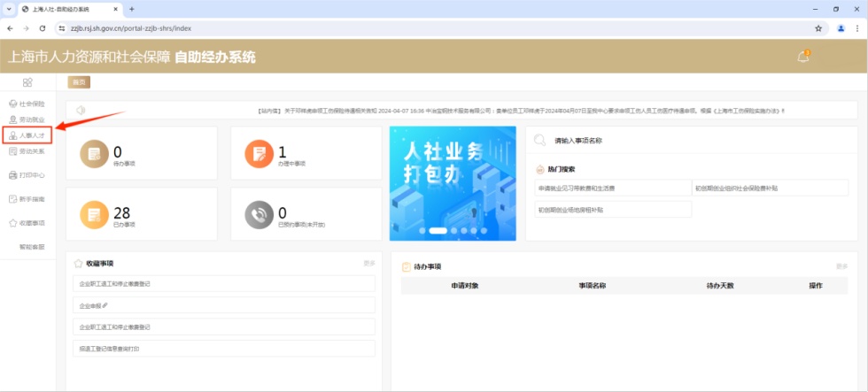Click the grey 已预约事项 phone icon
Screen dimensions: 868x392
coord(259,214)
